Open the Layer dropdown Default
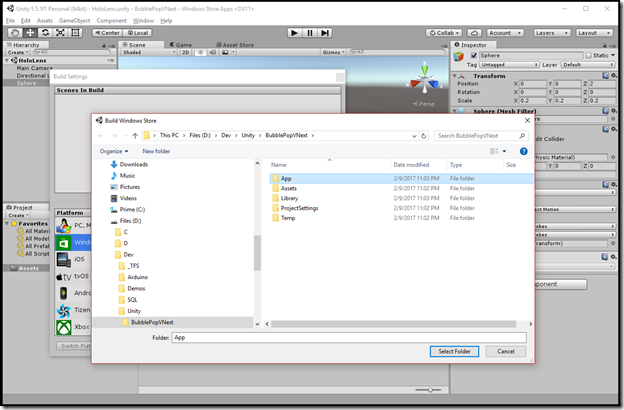This screenshot has height=410, width=624. pos(588,64)
